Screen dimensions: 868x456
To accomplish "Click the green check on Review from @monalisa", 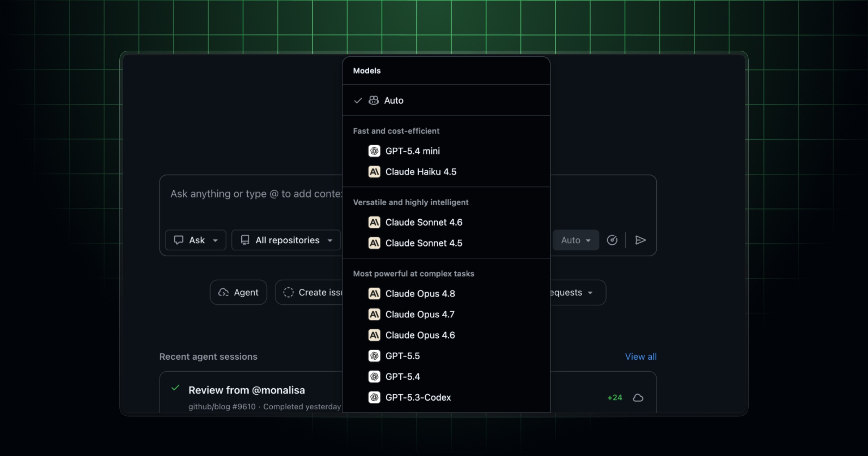I will (175, 388).
